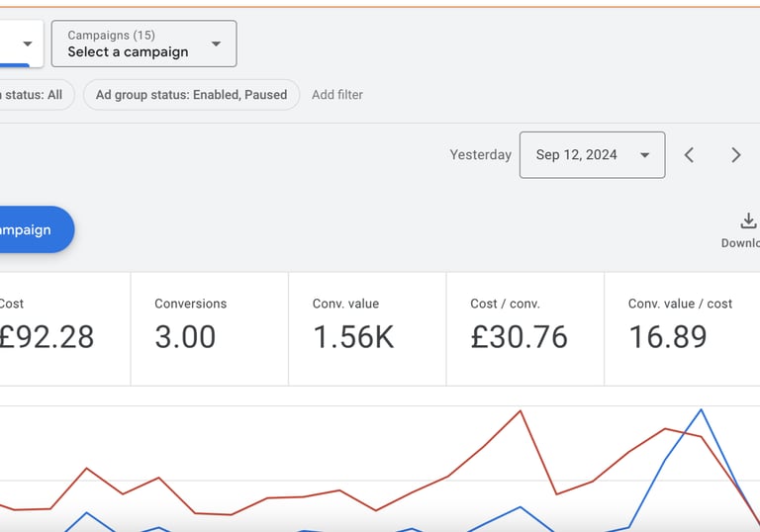Image resolution: width=760 pixels, height=532 pixels.
Task: Edit the Ad group status filter chip
Action: pos(191,95)
